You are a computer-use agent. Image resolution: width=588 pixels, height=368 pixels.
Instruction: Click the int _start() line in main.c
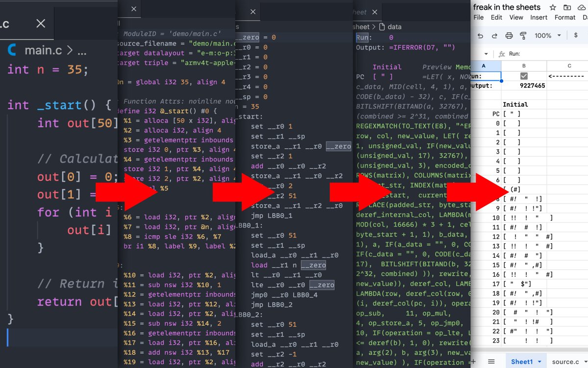pyautogui.click(x=60, y=105)
